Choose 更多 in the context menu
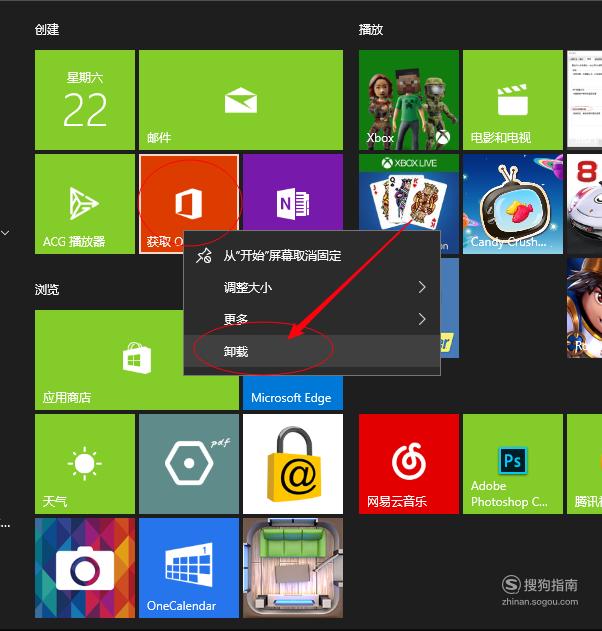This screenshot has height=631, width=602. (x=312, y=319)
